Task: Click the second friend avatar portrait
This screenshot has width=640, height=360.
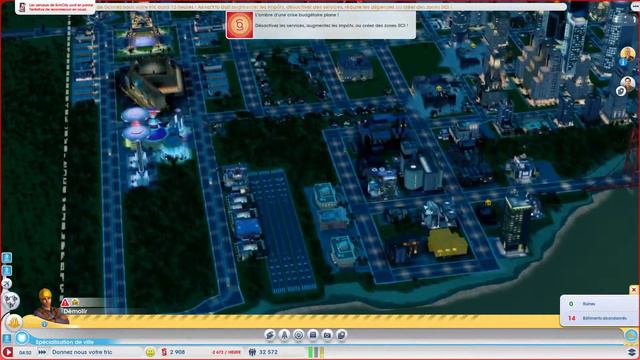Action: 627,84
